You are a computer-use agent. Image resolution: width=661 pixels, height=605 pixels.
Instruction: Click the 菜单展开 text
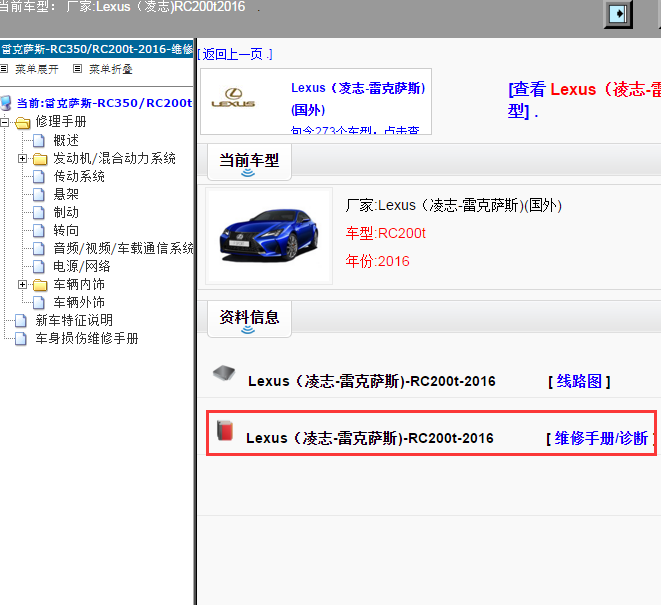point(37,69)
